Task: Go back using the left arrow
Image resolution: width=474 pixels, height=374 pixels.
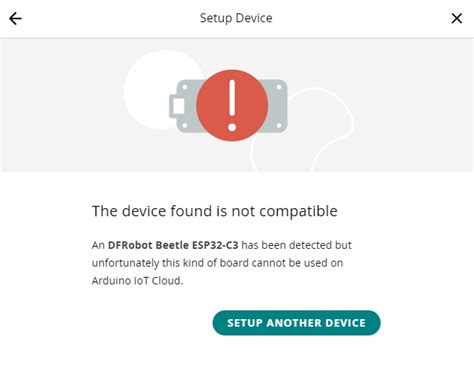Action: (15, 18)
